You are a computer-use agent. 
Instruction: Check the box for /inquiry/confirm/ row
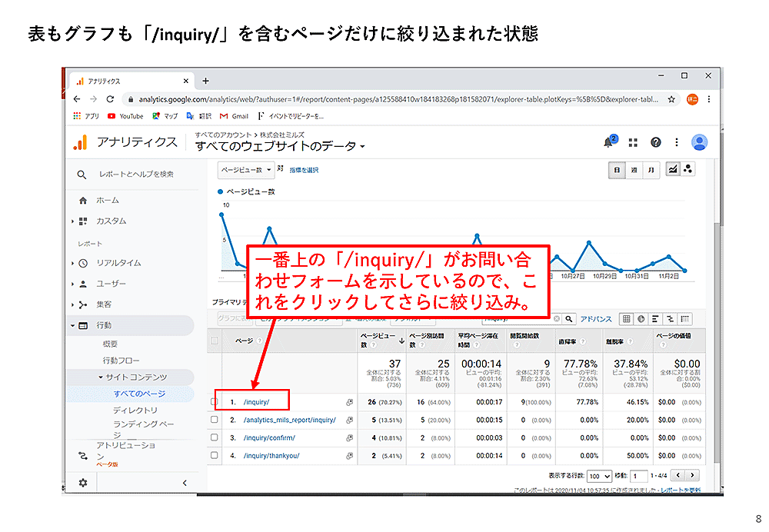point(215,438)
